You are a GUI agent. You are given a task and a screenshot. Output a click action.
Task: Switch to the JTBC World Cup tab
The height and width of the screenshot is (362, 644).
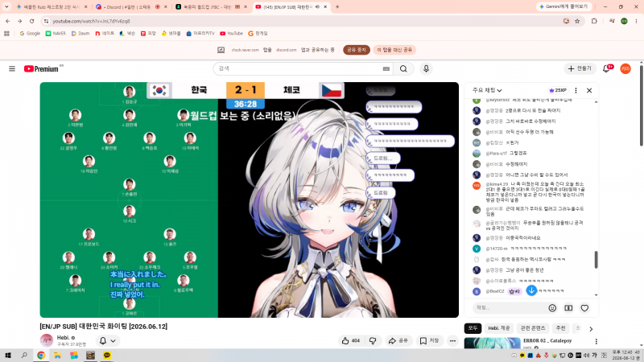click(x=211, y=7)
